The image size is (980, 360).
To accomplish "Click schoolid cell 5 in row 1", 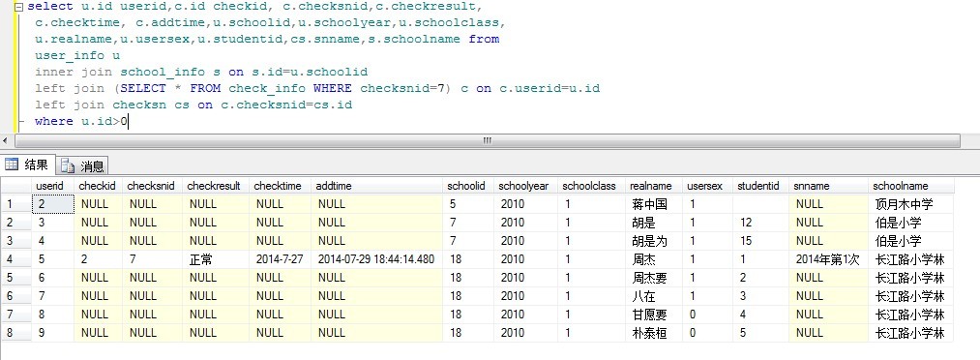I will 468,204.
